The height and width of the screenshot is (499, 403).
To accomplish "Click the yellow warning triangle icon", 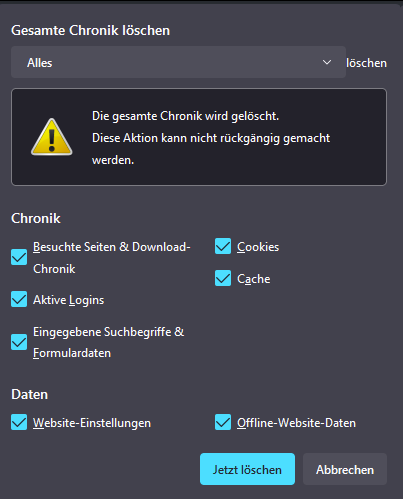I will click(x=52, y=137).
